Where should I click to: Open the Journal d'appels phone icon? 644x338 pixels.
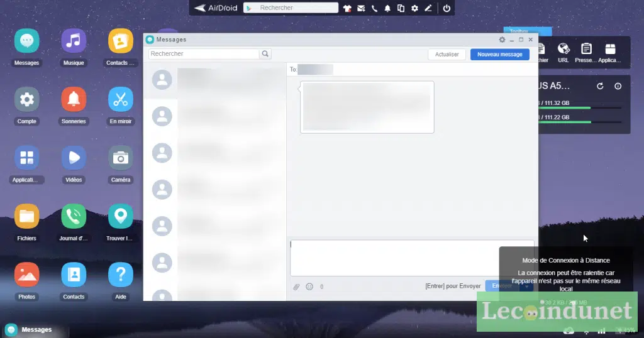pyautogui.click(x=74, y=216)
